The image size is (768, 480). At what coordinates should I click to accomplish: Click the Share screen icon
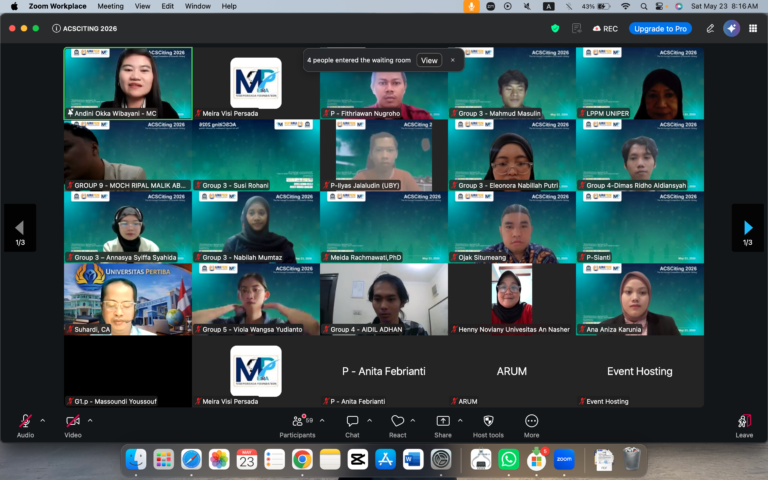[x=443, y=421]
